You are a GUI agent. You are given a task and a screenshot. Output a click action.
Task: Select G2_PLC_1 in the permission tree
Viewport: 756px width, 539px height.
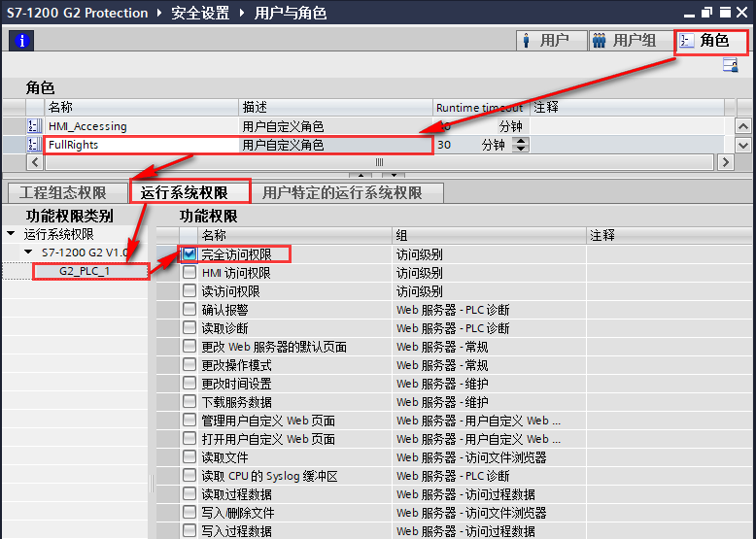(x=85, y=271)
